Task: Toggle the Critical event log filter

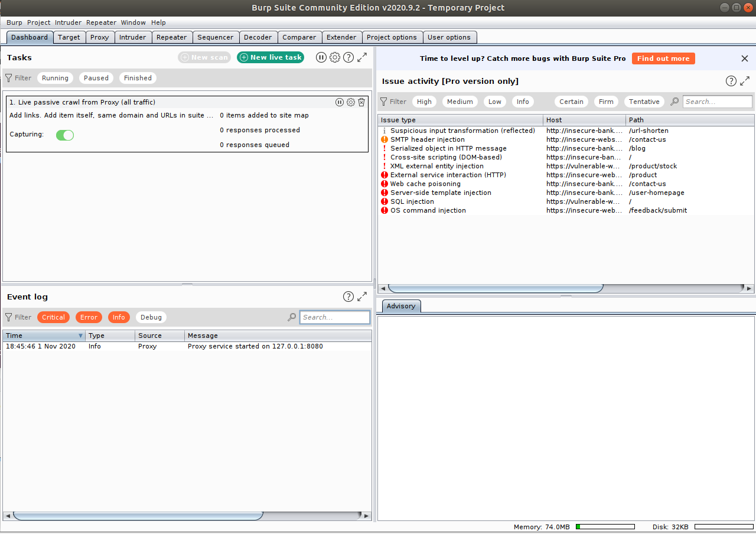Action: point(53,317)
